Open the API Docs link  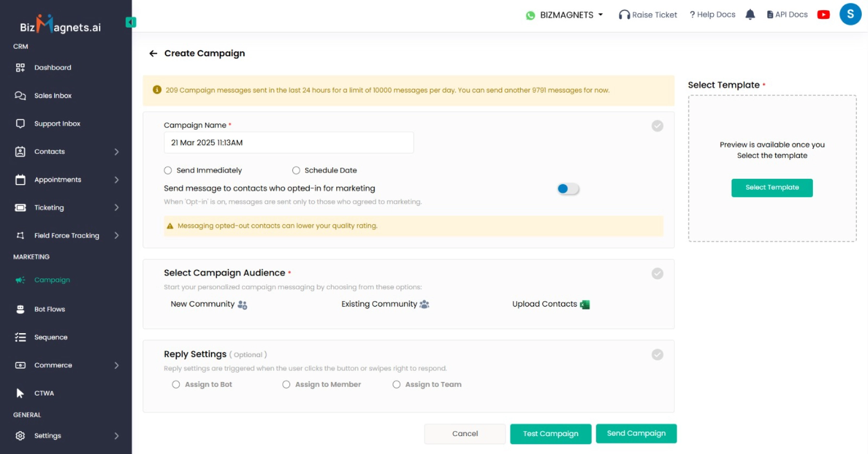(787, 15)
